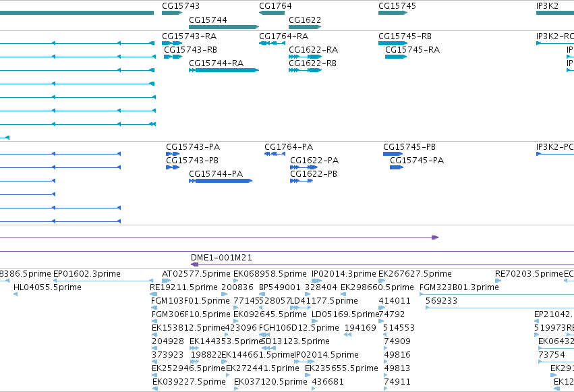Select EST EK252946.5prime
The image size is (574, 392).
[188, 368]
